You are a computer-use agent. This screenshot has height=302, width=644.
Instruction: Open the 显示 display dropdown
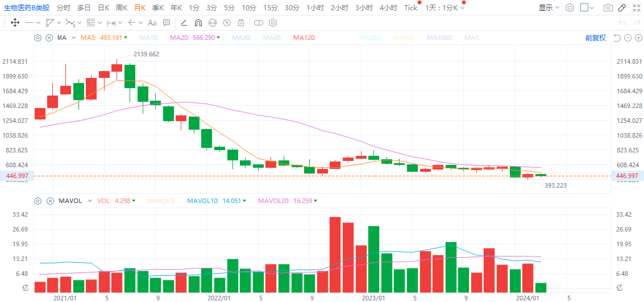pyautogui.click(x=549, y=8)
